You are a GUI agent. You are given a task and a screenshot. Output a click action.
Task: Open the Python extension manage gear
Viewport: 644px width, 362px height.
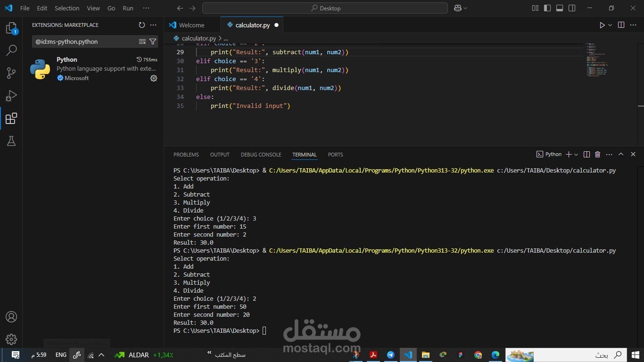pos(154,78)
